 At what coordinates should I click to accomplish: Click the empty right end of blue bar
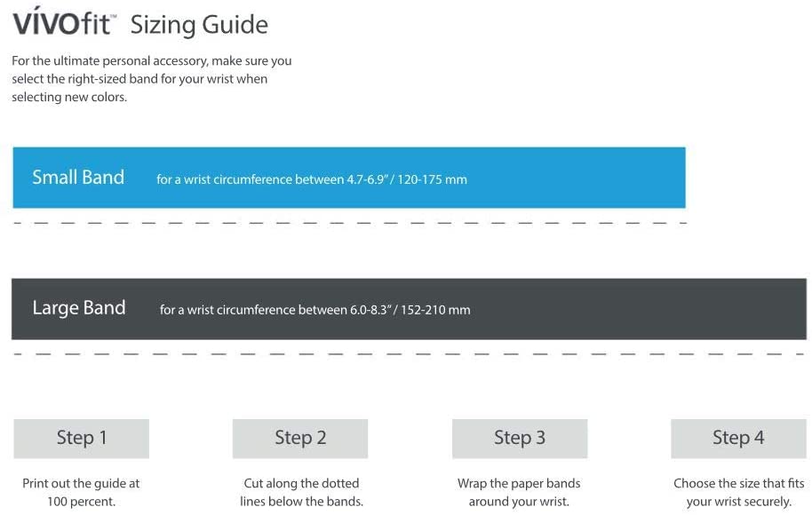(604, 178)
